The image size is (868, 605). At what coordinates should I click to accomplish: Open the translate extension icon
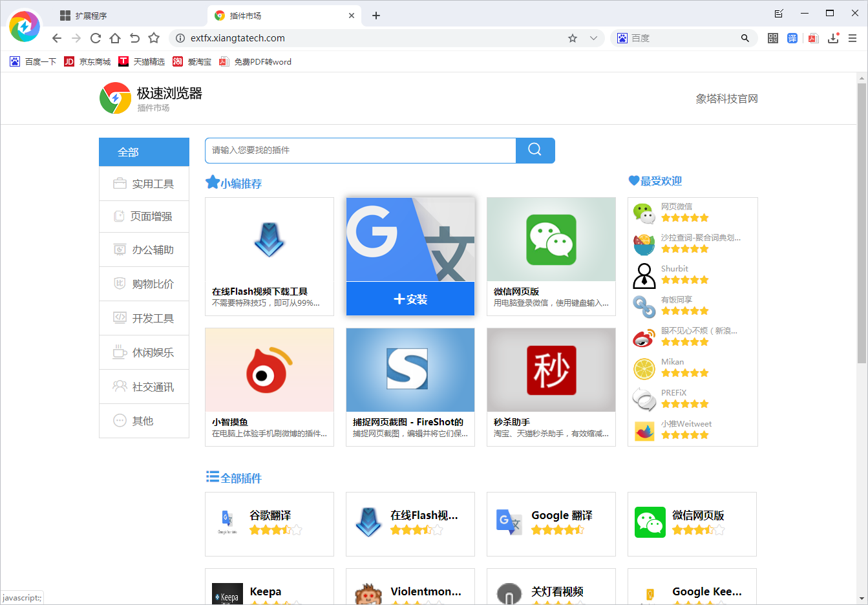point(792,38)
